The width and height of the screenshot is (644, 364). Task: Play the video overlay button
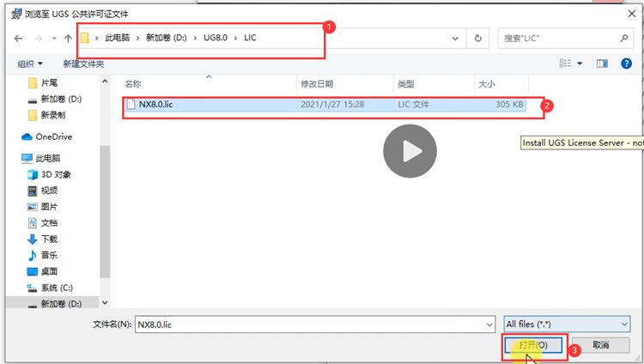pyautogui.click(x=410, y=151)
